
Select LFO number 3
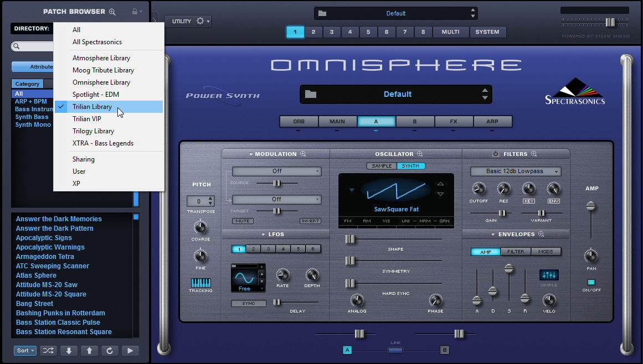tap(269, 249)
